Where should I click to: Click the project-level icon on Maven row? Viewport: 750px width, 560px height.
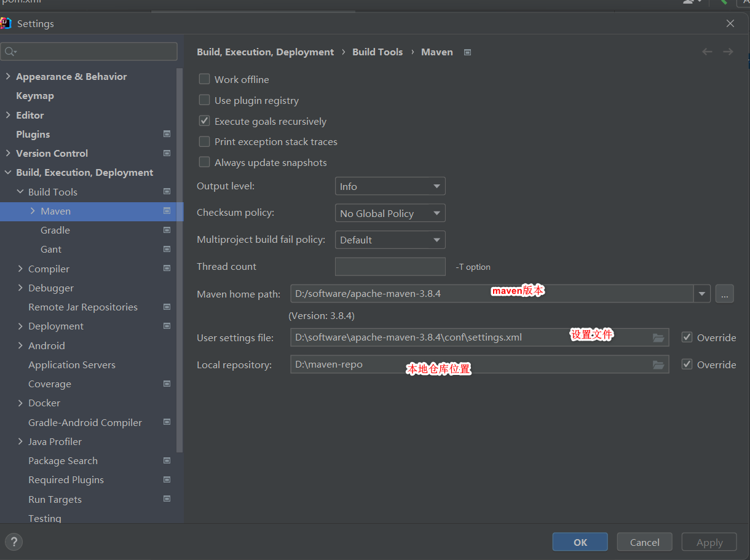point(167,211)
